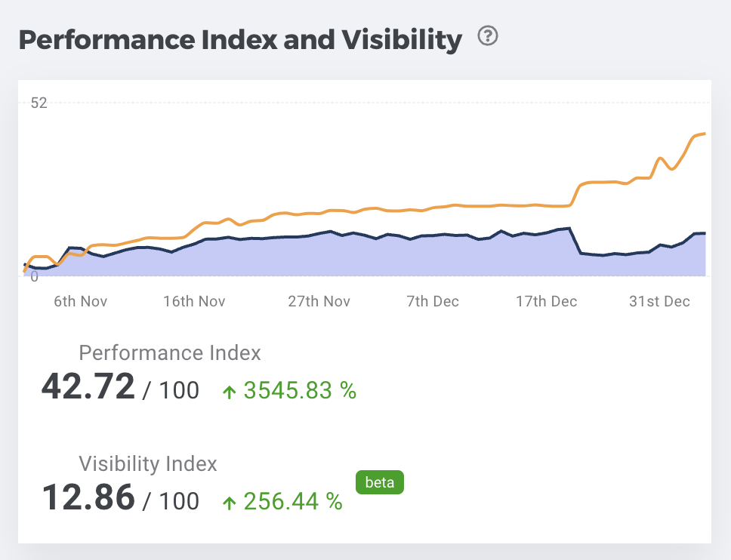Click the green arrow beside 3545.83 %

(x=230, y=391)
